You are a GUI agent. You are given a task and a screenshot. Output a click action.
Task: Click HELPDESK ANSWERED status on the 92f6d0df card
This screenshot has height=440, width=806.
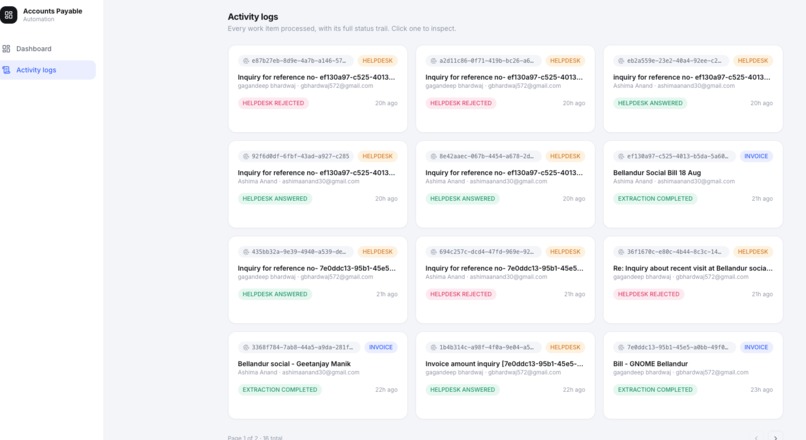pos(274,199)
